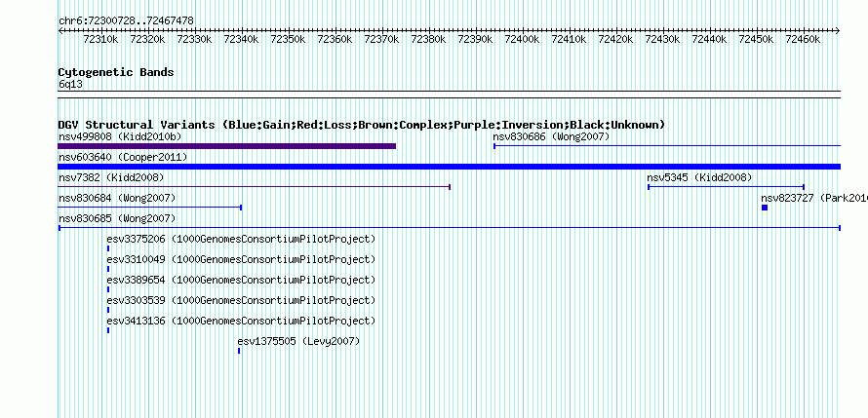
Task: Click the esv1375505 (Levy2007) label
Action: (298, 341)
